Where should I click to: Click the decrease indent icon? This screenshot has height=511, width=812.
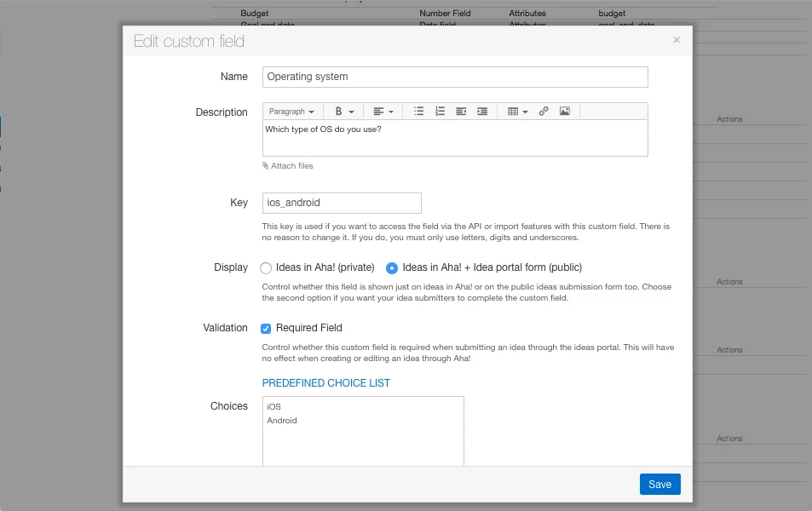[x=461, y=112]
